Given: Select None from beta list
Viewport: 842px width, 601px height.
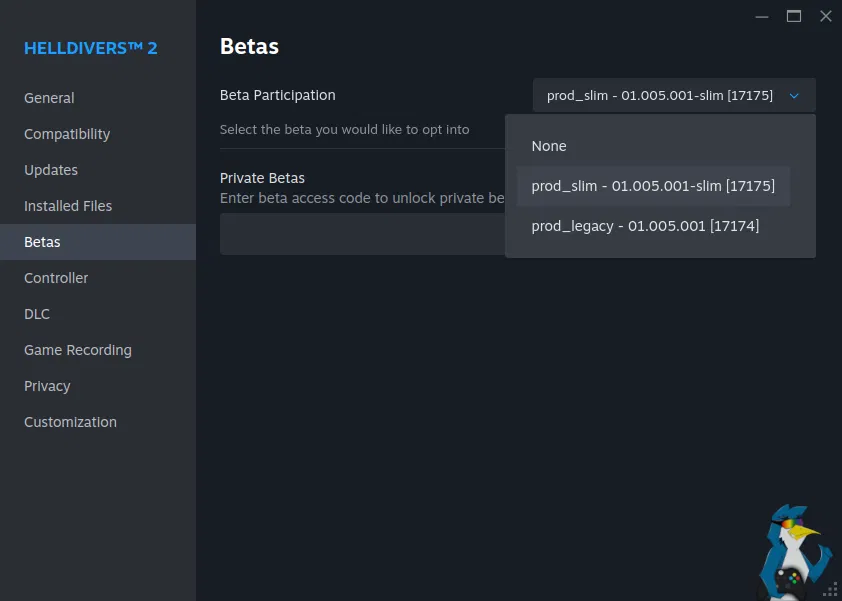Looking at the screenshot, I should pyautogui.click(x=549, y=146).
